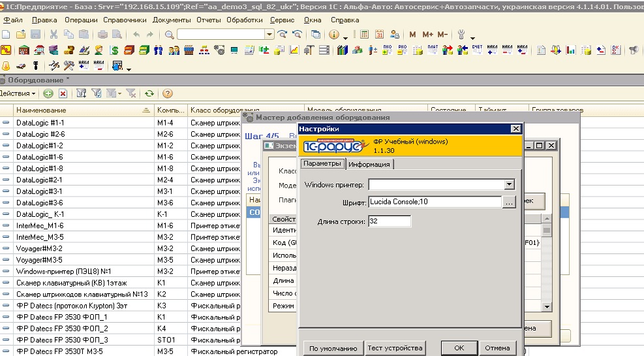Click the megaphone icon at toolbar end
This screenshot has width=644, height=356.
(634, 50)
